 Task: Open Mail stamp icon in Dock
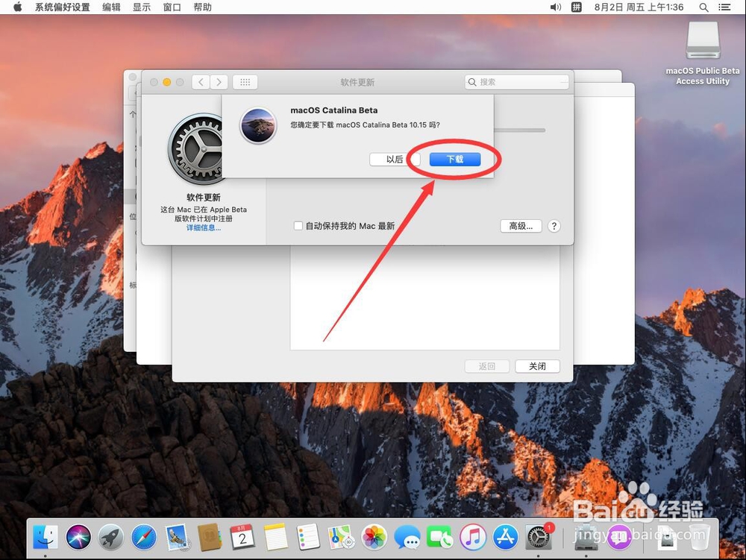tap(177, 538)
